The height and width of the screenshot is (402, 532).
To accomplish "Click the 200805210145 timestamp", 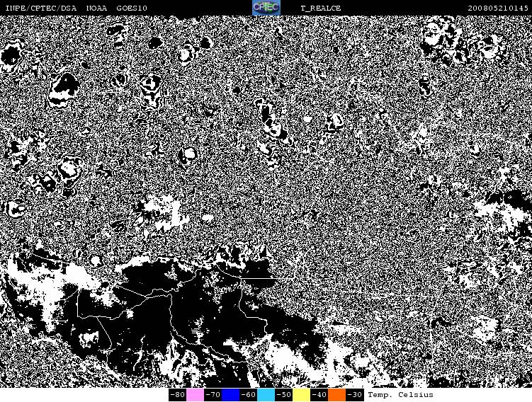I will point(498,8).
